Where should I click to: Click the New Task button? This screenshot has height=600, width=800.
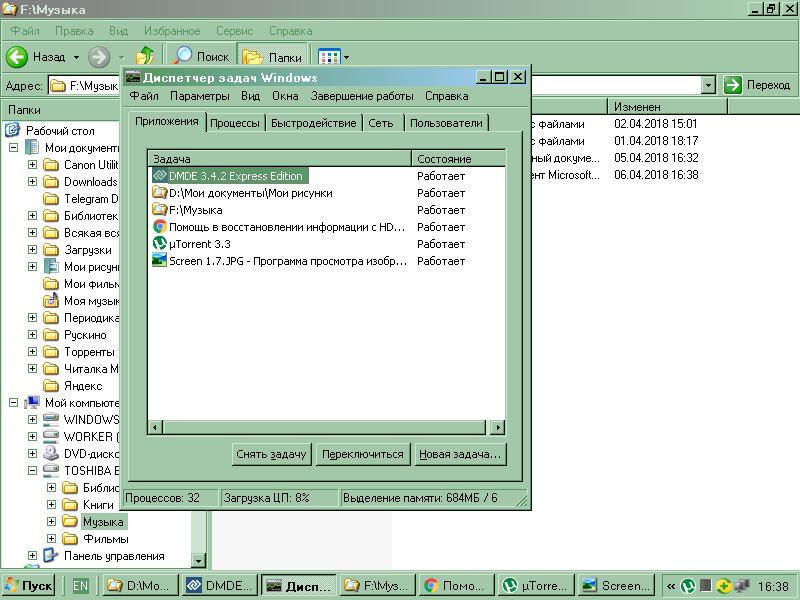459,454
